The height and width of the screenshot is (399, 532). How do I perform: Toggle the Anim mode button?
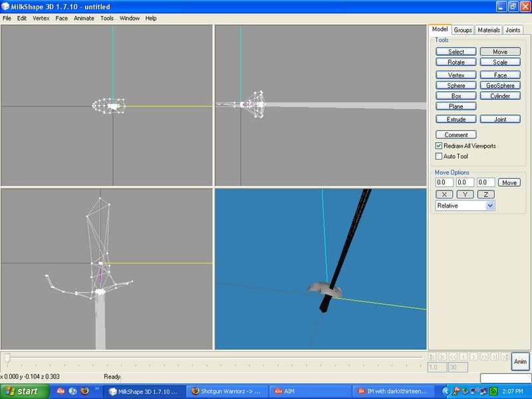point(520,361)
